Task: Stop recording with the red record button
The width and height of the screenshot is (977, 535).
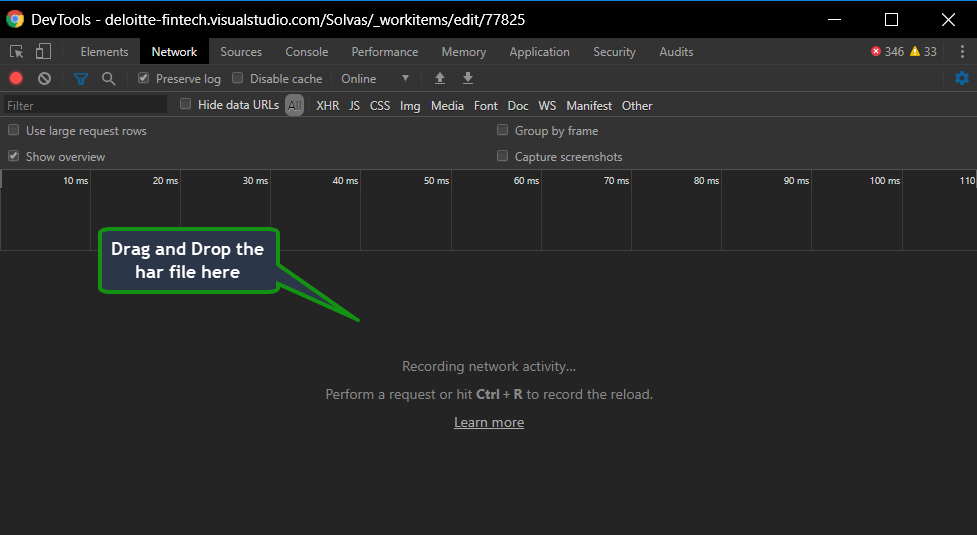Action: [x=16, y=78]
